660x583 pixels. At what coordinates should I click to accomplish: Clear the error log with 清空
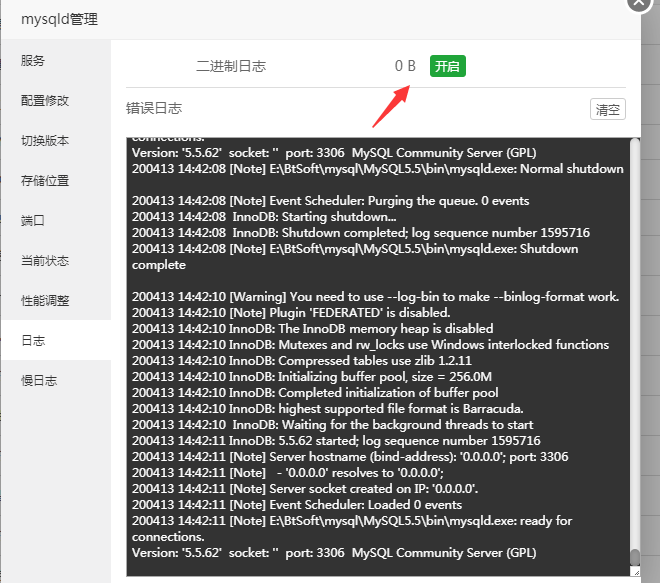tap(607, 110)
